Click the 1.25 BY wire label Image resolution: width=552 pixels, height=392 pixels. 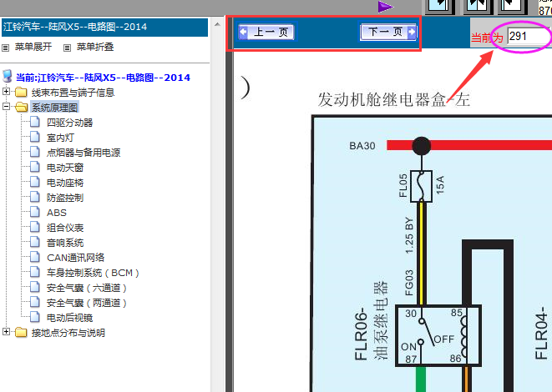[x=409, y=235]
